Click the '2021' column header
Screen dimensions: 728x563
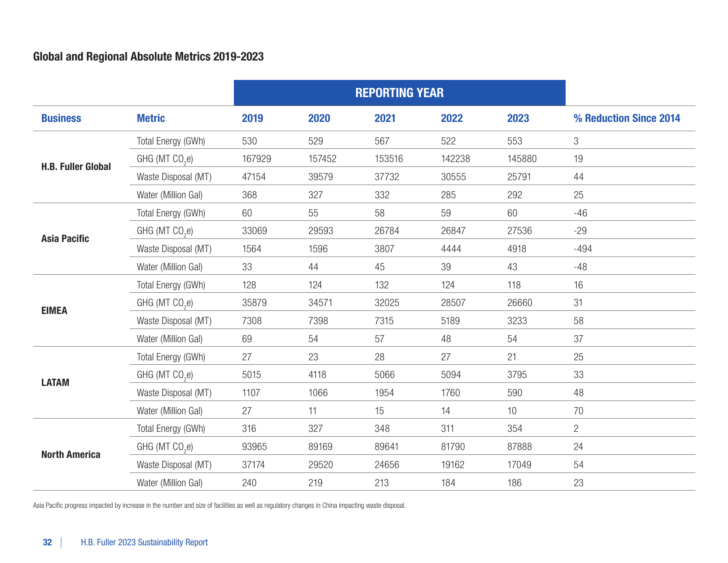click(x=385, y=118)
